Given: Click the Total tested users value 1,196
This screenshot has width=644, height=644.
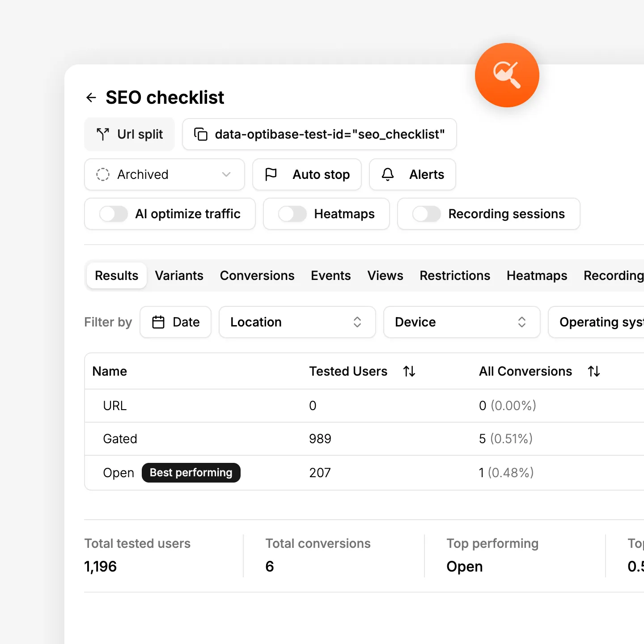Looking at the screenshot, I should 101,567.
